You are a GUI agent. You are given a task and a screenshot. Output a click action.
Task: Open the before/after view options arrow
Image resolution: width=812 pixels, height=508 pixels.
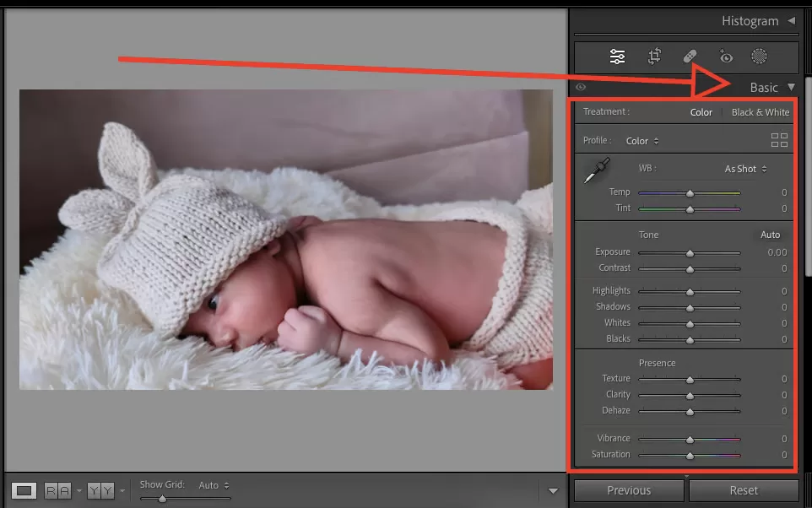[122, 490]
